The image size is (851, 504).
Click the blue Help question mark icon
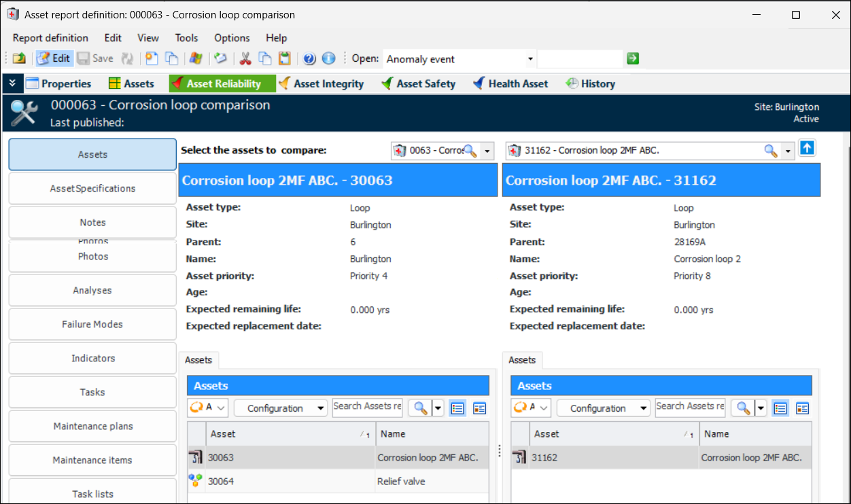point(309,58)
